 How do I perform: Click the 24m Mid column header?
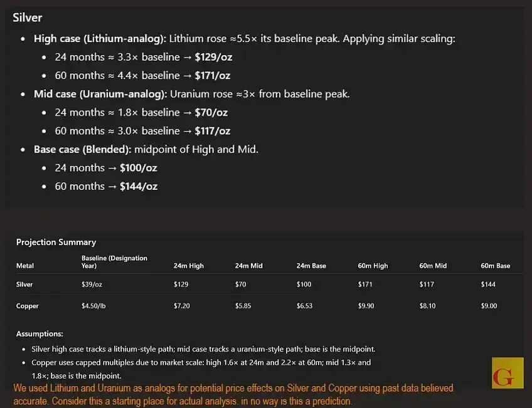coord(248,266)
